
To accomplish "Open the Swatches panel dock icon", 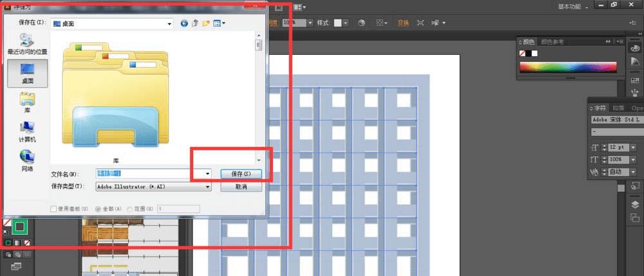I will coord(635,81).
